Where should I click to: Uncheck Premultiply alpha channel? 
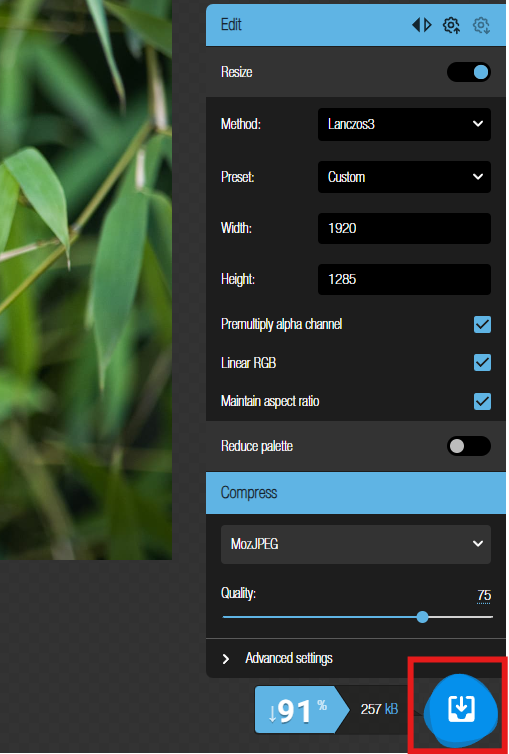click(x=482, y=325)
